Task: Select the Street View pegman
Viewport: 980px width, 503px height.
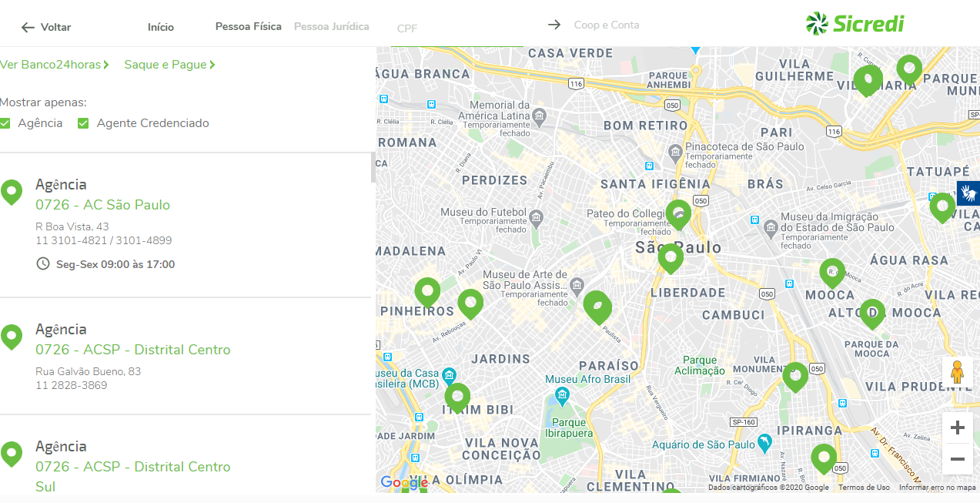Action: click(x=958, y=372)
